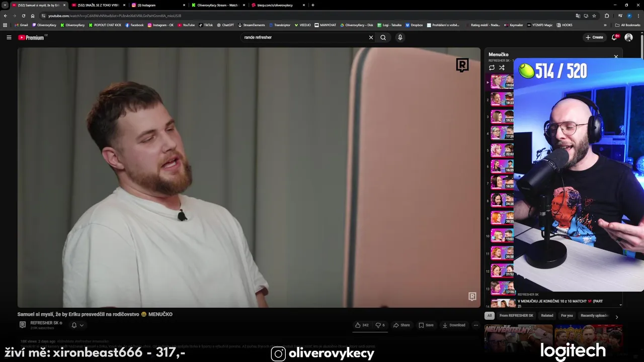Open the ChatGPT bookmark
644x362 pixels.
click(x=225, y=25)
